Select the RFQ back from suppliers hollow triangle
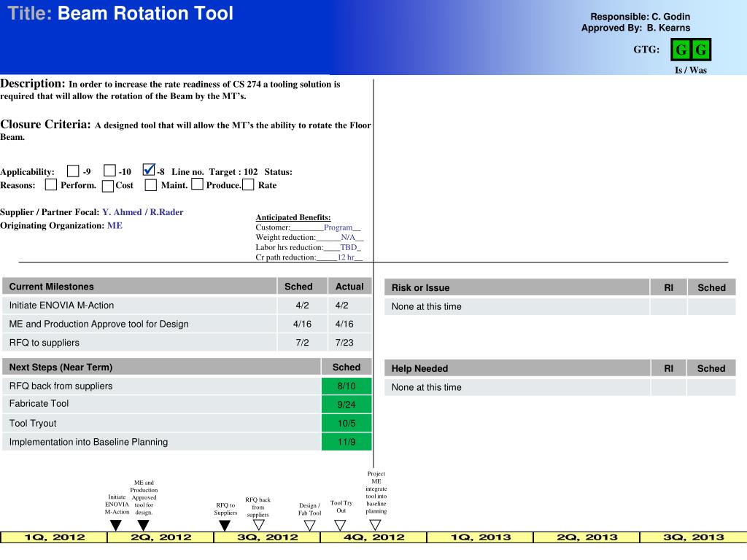The width and height of the screenshot is (747, 560). click(259, 525)
